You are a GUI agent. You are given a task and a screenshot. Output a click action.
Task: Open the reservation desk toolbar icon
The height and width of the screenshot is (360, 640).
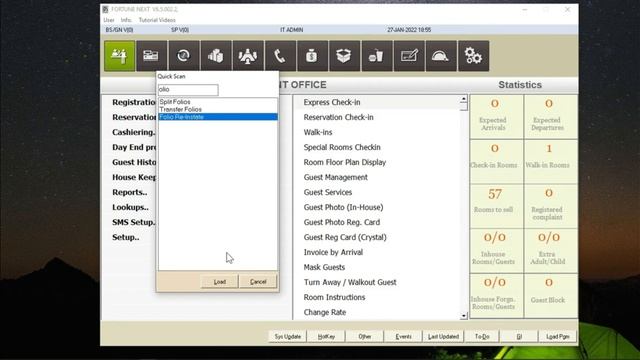[151, 56]
